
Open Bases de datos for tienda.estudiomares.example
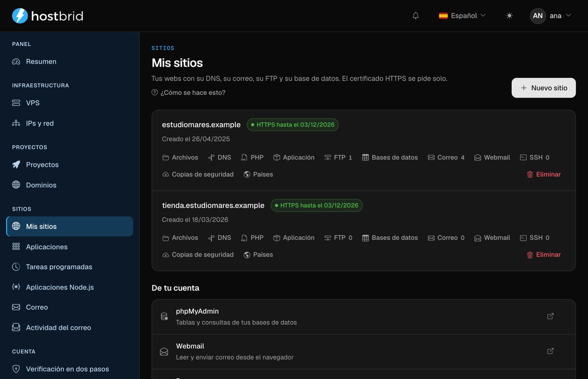click(x=390, y=237)
